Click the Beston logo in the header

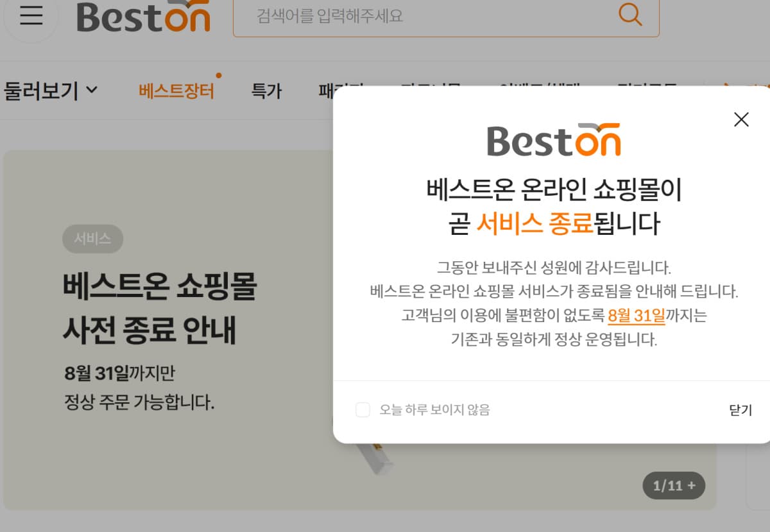143,15
